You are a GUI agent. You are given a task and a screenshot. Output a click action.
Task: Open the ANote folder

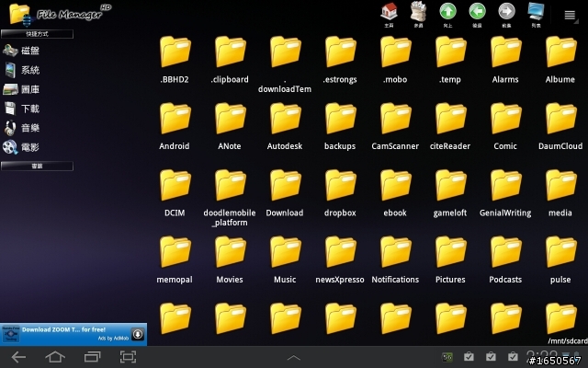click(x=230, y=126)
